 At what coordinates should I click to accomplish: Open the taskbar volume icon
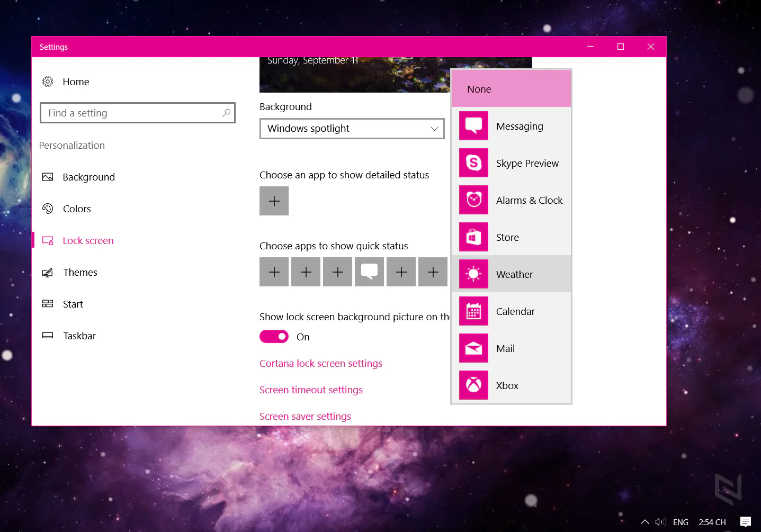click(x=660, y=522)
